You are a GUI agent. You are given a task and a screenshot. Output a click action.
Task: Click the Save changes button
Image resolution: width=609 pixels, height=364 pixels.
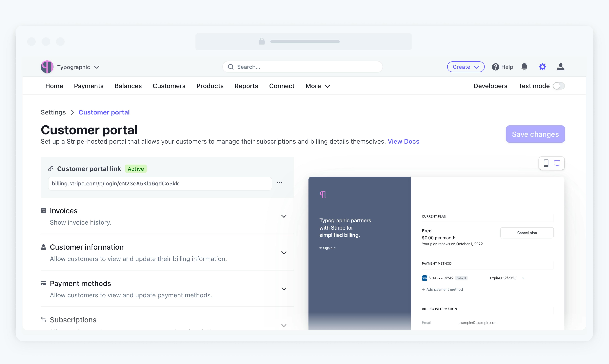pos(535,134)
